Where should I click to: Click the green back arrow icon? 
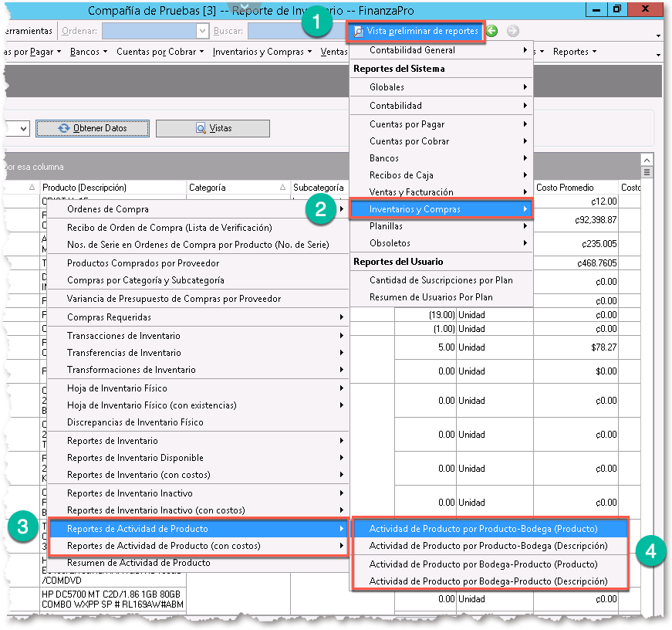492,32
